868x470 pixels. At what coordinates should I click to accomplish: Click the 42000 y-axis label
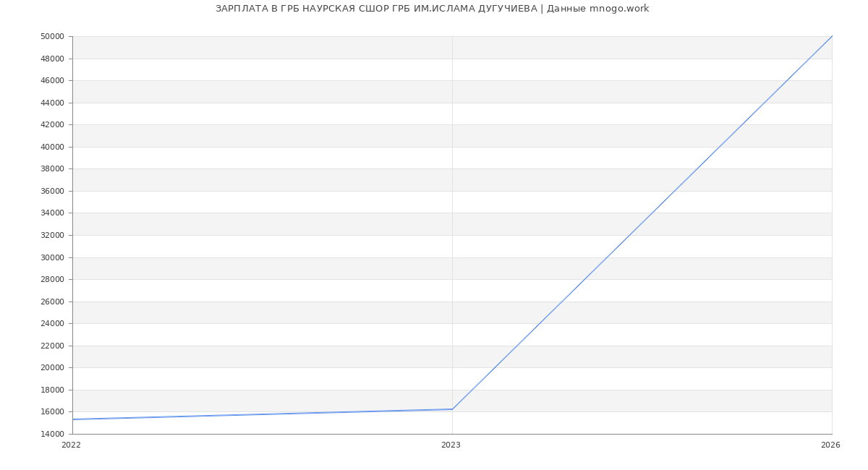click(x=53, y=125)
